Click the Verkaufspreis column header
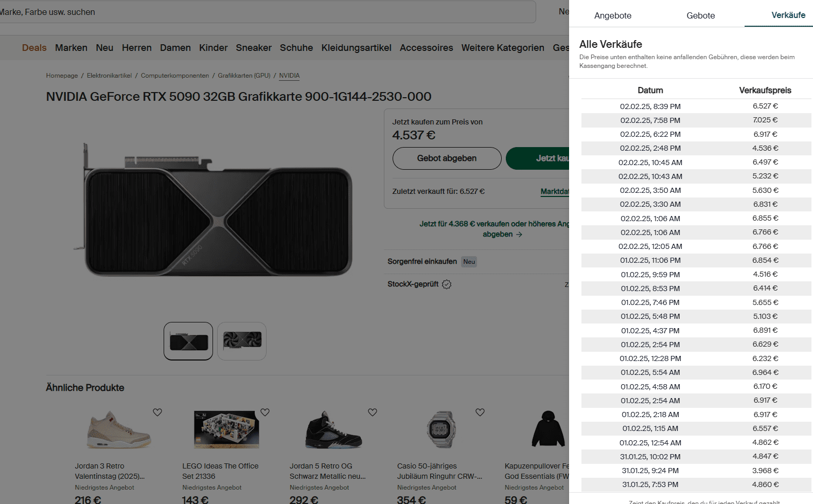 pyautogui.click(x=765, y=91)
